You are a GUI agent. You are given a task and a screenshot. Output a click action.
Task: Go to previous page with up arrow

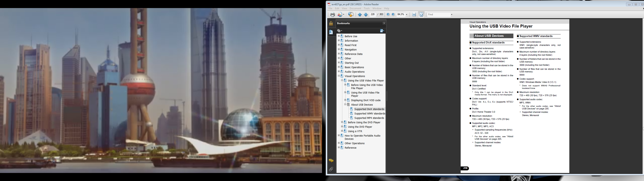pyautogui.click(x=360, y=14)
